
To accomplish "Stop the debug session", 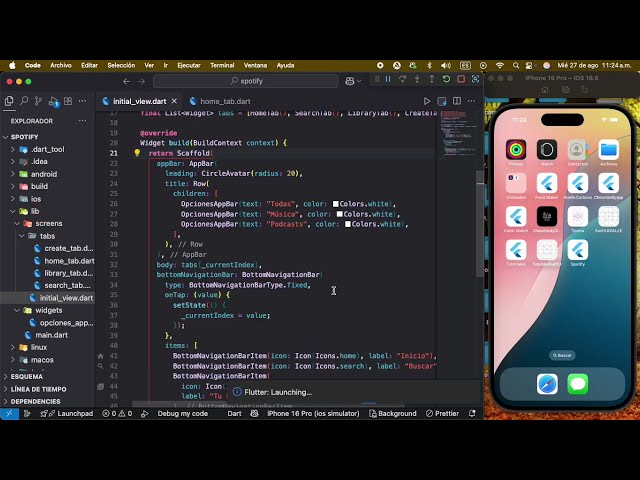I will [x=461, y=79].
